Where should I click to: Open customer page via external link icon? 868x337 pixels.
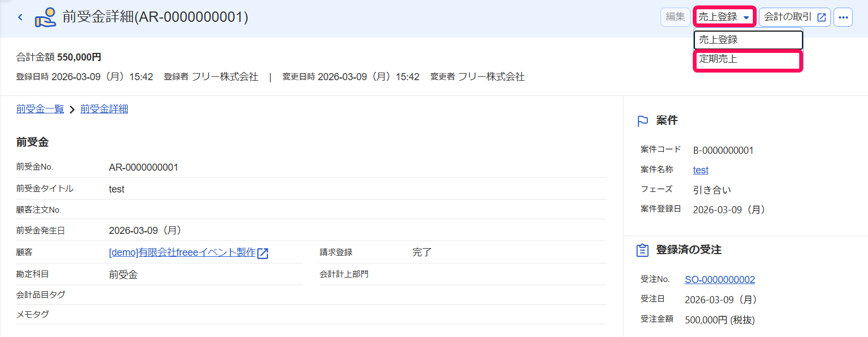[x=263, y=253]
